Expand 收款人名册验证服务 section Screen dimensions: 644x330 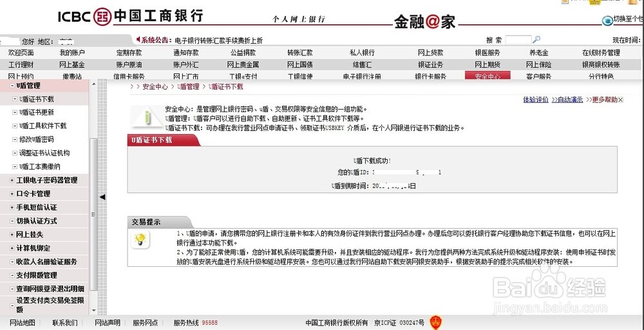click(12, 262)
